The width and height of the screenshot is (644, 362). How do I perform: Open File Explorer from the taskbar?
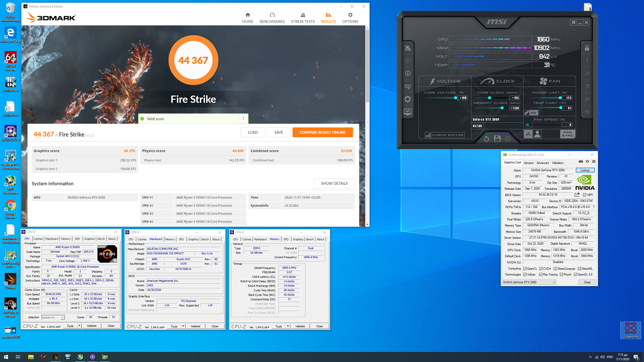click(x=31, y=357)
